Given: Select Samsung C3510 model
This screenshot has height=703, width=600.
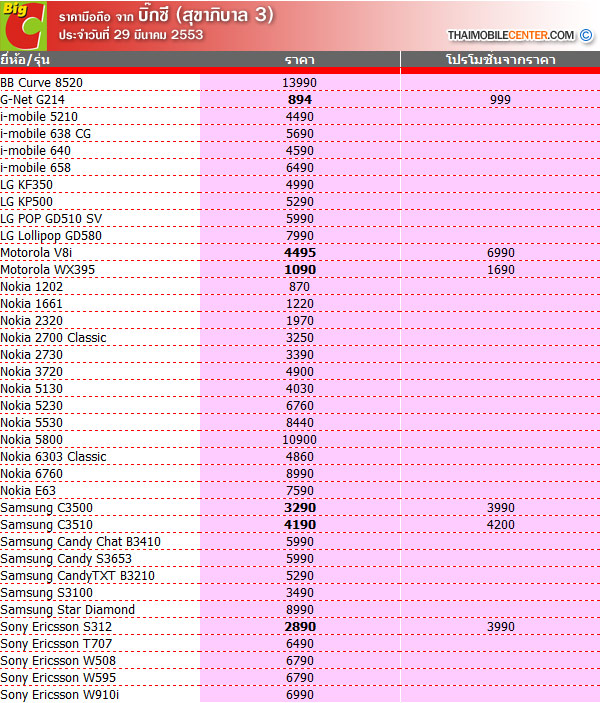Looking at the screenshot, I should pyautogui.click(x=47, y=526).
